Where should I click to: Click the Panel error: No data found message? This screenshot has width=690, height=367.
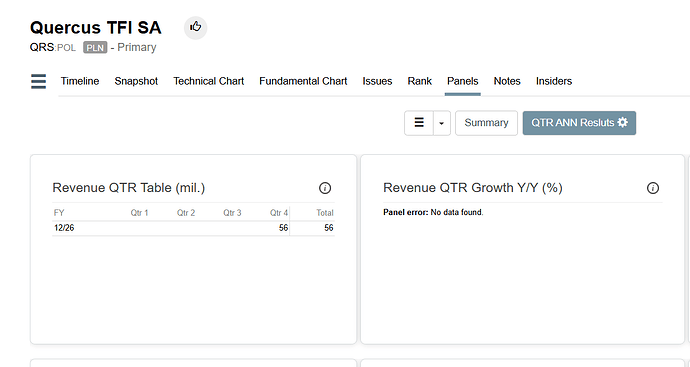pyautogui.click(x=433, y=212)
